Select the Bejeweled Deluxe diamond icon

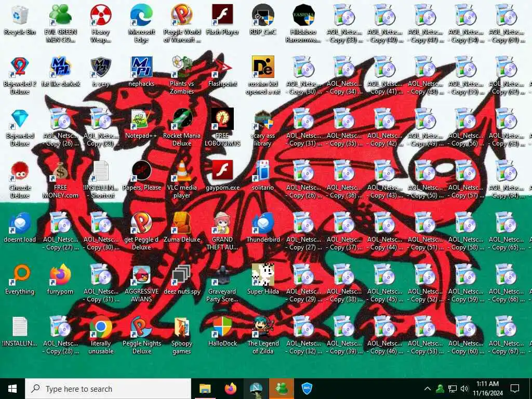pyautogui.click(x=20, y=119)
